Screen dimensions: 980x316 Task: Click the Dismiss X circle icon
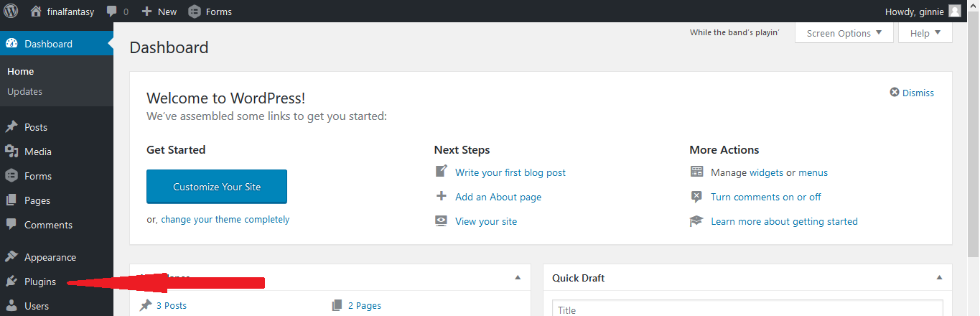[895, 93]
